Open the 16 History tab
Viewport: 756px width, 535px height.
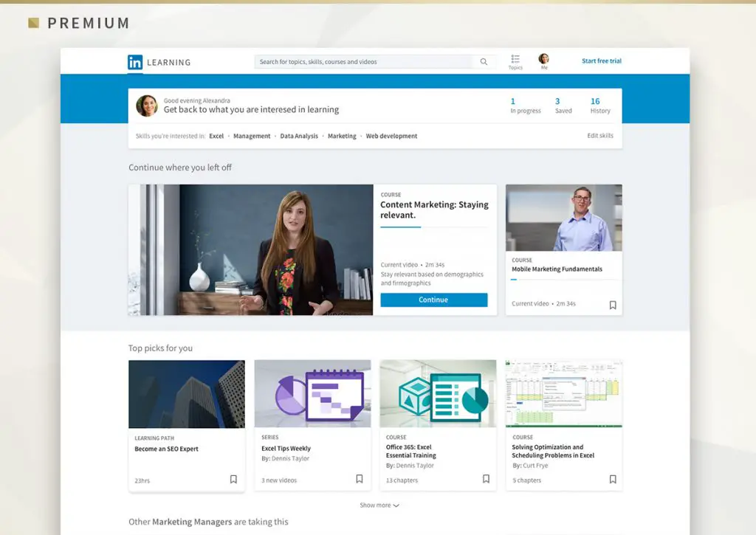click(600, 106)
